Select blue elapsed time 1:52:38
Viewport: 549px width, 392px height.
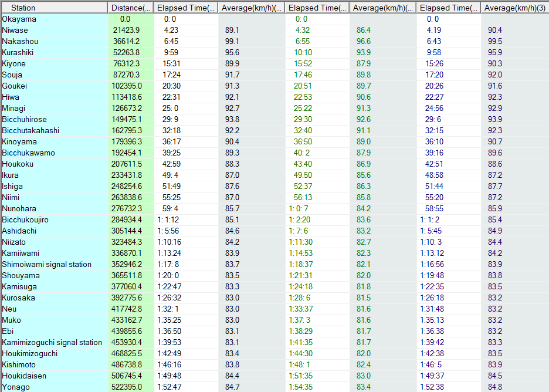pyautogui.click(x=432, y=387)
